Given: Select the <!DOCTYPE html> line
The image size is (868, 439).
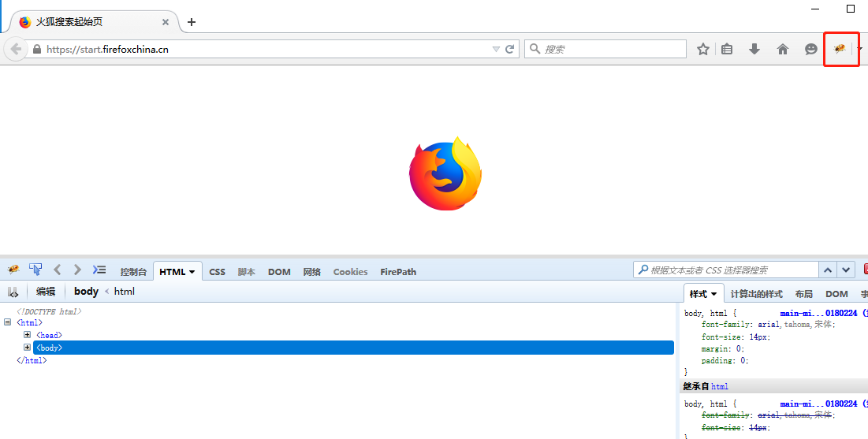Looking at the screenshot, I should click(x=49, y=311).
